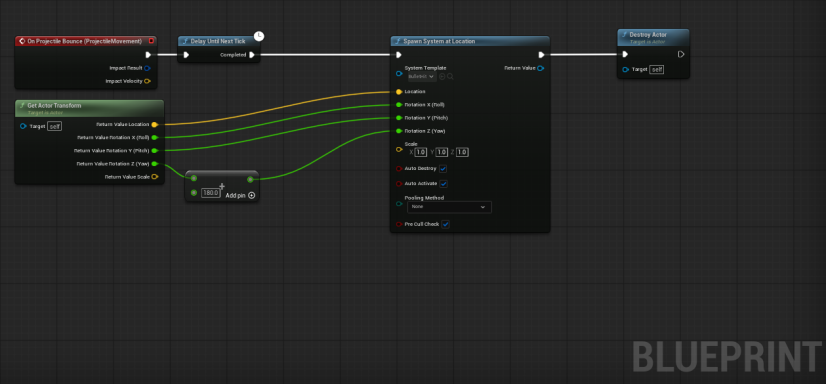Click the 180.0 value field on add node
826x384 pixels.
point(211,193)
